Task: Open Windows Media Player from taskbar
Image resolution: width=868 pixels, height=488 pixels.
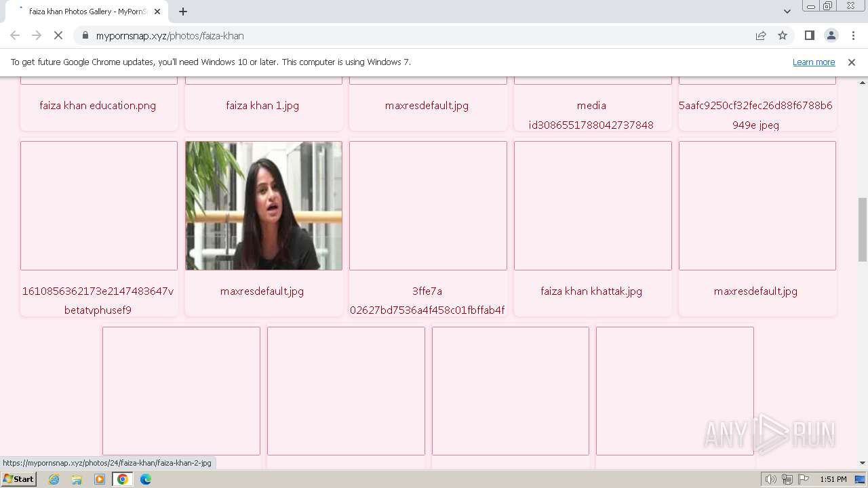Action: tap(100, 479)
